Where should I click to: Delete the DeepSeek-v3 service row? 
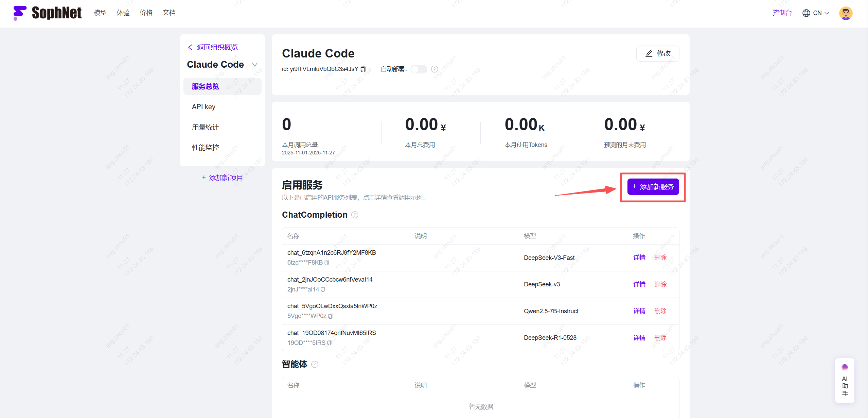(660, 284)
